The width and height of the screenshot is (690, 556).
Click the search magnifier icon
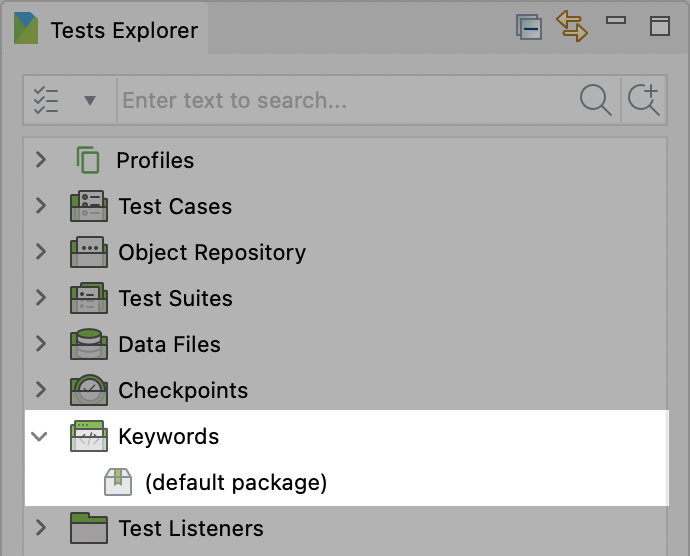596,100
